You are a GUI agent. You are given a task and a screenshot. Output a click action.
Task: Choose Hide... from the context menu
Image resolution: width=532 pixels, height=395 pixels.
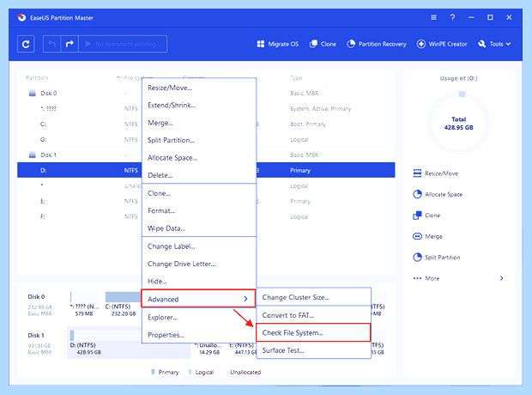[x=199, y=281]
